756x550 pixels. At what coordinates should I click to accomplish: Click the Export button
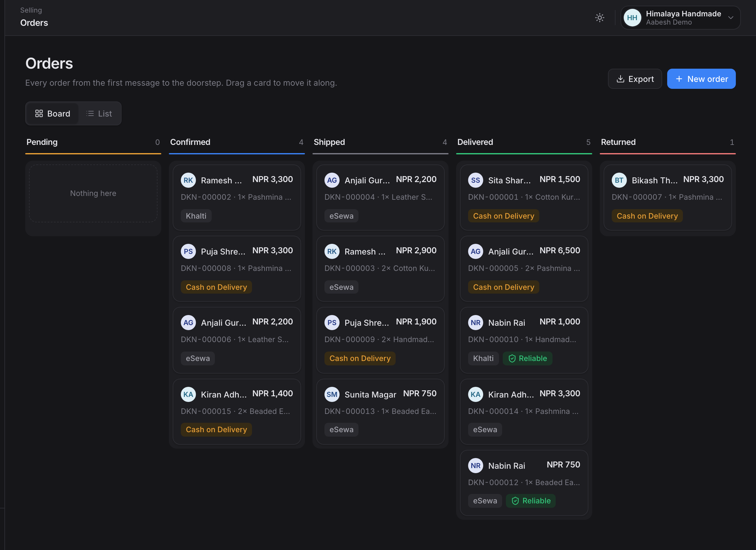pos(635,79)
